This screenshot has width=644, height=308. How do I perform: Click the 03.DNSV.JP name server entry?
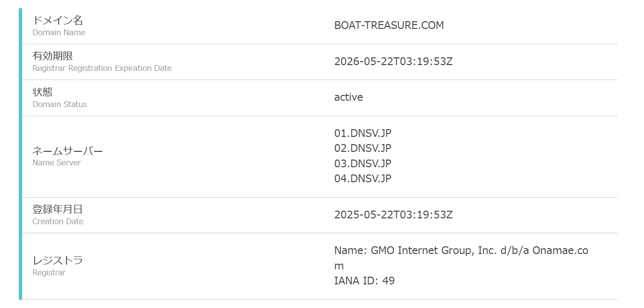(x=363, y=163)
